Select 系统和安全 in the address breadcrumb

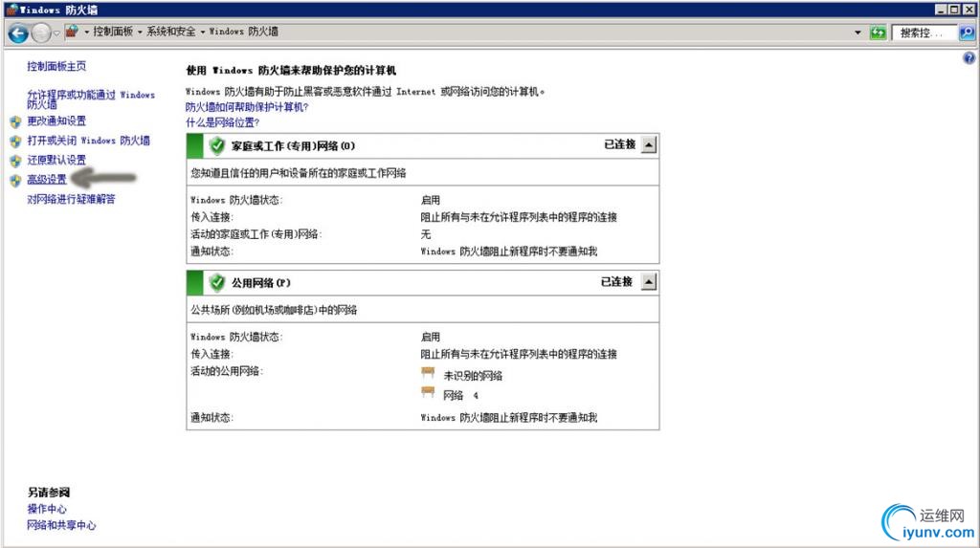coord(170,32)
